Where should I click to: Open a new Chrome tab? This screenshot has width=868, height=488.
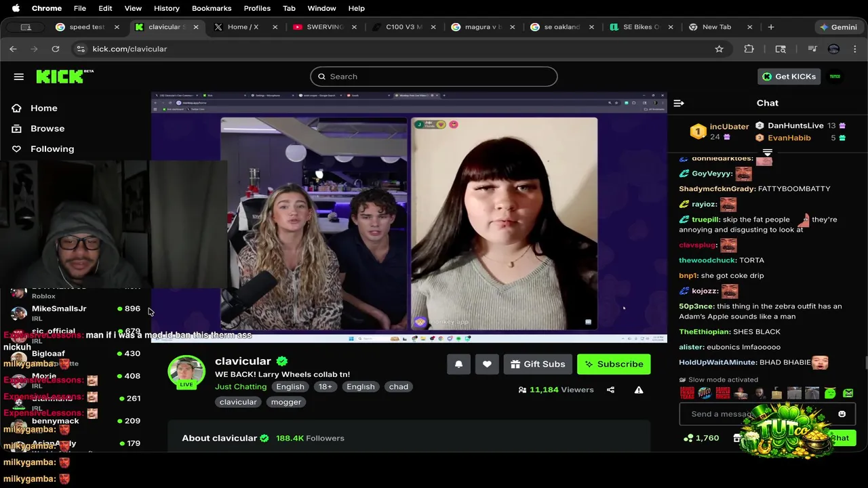click(771, 27)
